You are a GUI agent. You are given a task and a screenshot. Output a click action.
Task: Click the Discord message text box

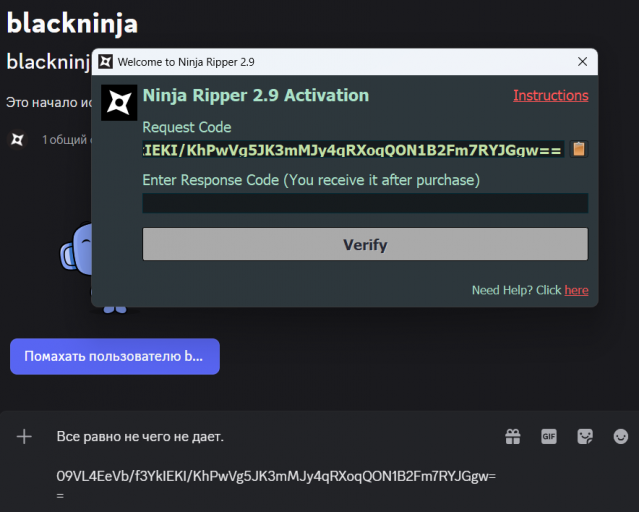[x=277, y=465]
